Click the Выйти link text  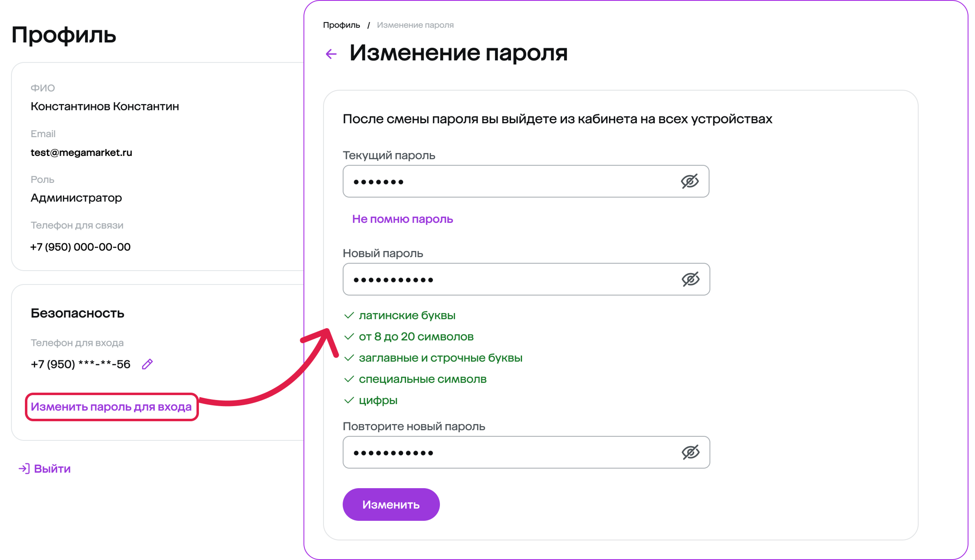pos(52,468)
